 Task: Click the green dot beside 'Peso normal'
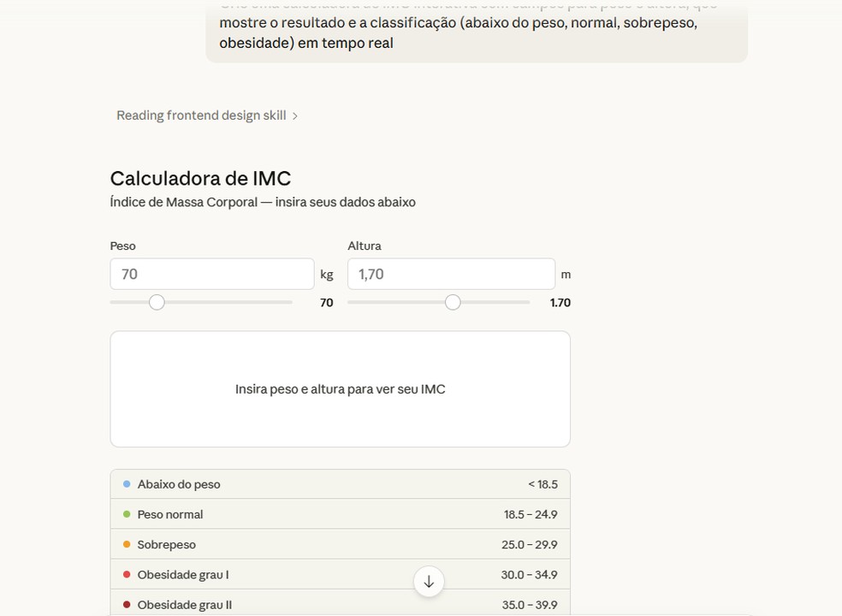coord(127,514)
